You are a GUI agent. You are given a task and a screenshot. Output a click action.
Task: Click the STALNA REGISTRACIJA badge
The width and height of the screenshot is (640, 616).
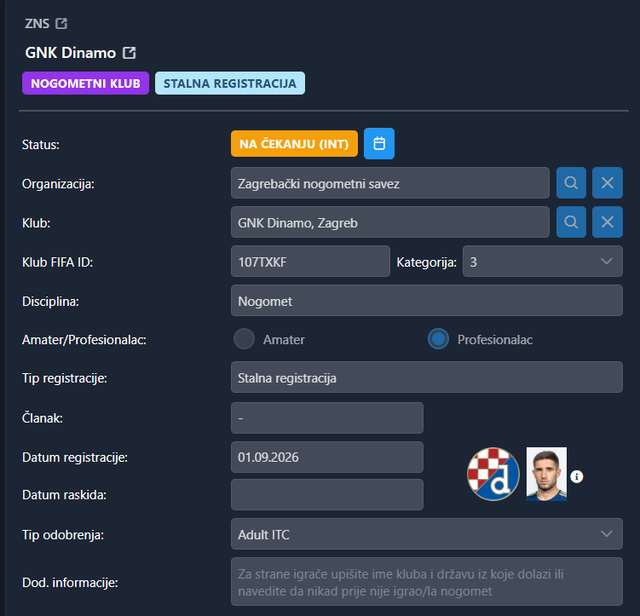tap(230, 83)
